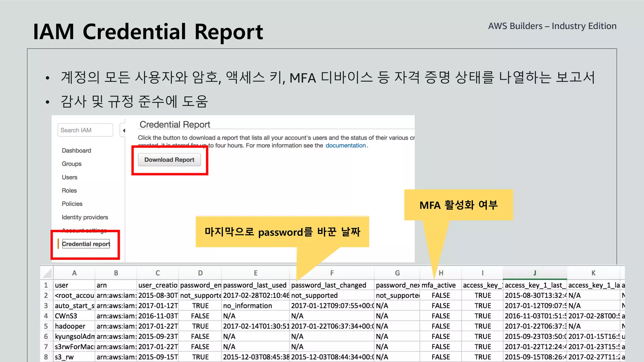Select column F header

tap(332, 273)
